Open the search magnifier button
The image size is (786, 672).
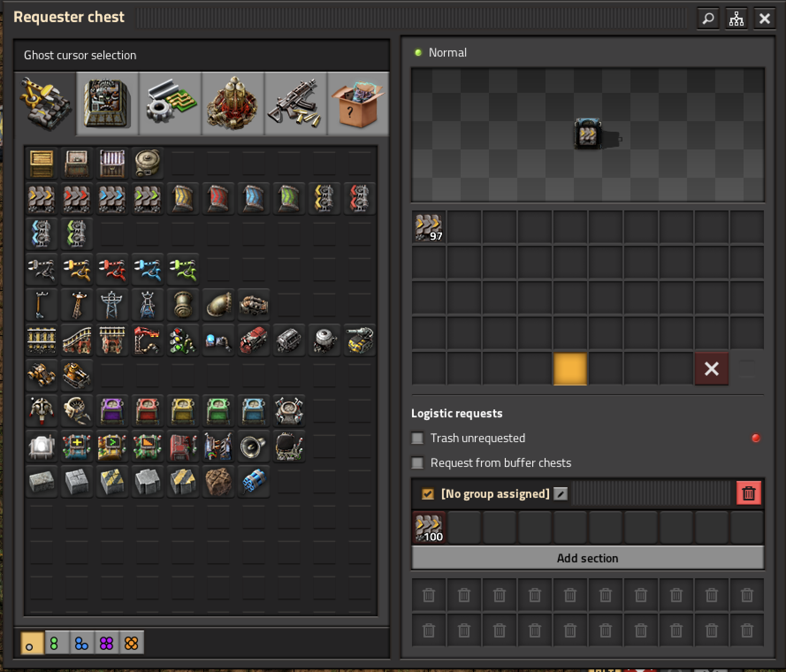[x=708, y=19]
